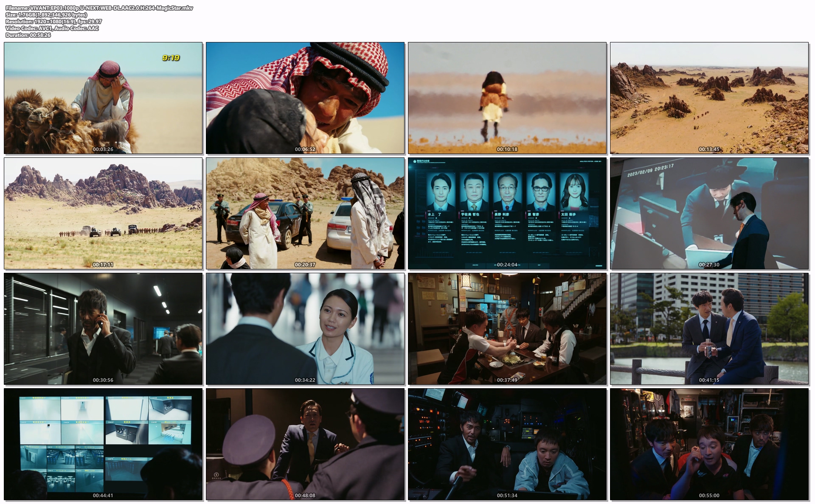
Task: Open the five profile portraits thumbnail at 00:24:04
Action: coord(507,213)
